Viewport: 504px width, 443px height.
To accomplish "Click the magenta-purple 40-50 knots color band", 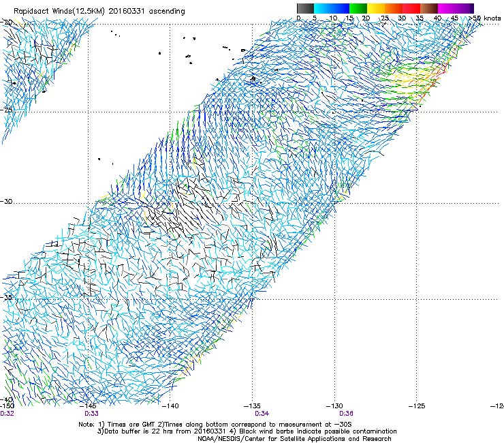I will [456, 8].
